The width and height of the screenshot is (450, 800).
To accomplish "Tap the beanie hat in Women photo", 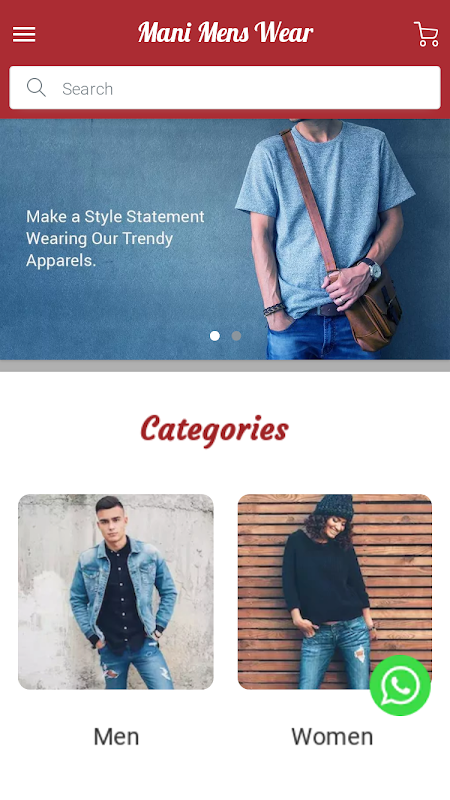I will click(x=334, y=506).
